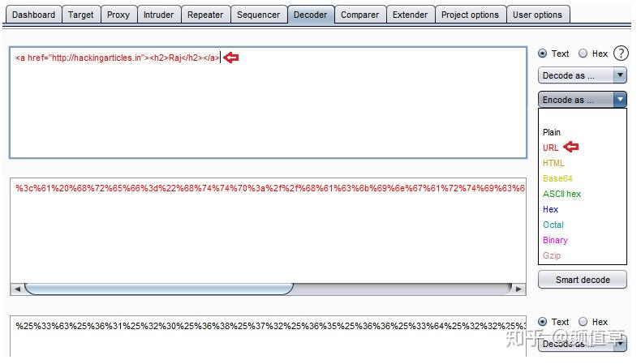641x364 pixels.
Task: Open the bottom 'Decode as ...' dropdown
Action: tap(582, 344)
